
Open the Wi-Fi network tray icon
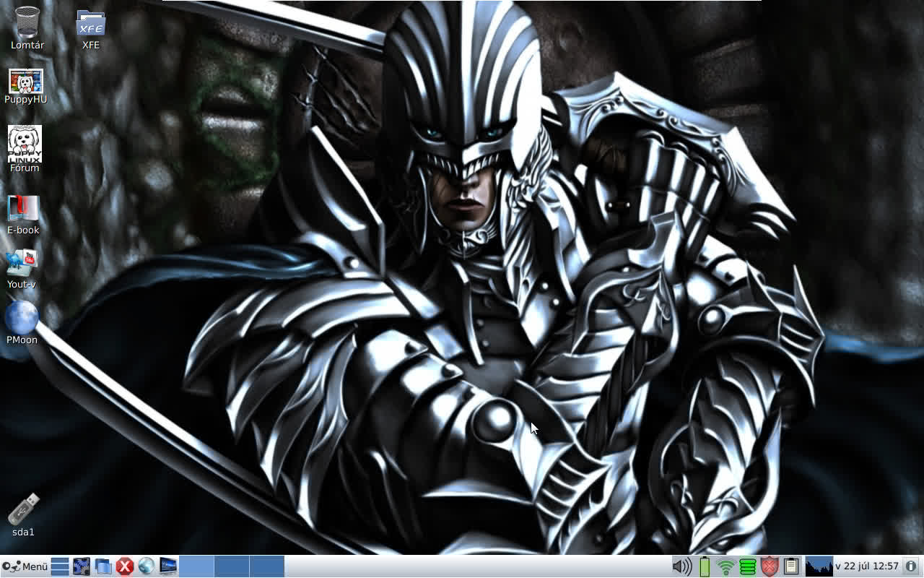pyautogui.click(x=726, y=567)
